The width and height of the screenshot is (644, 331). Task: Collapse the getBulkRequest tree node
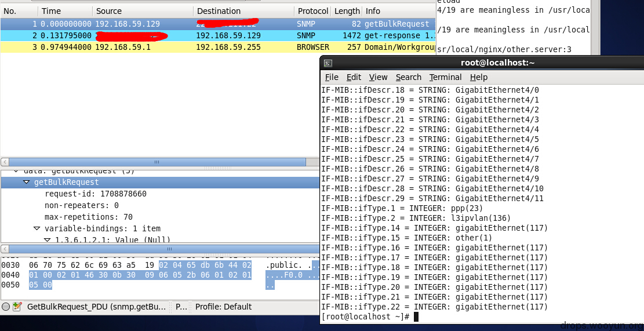click(x=26, y=183)
